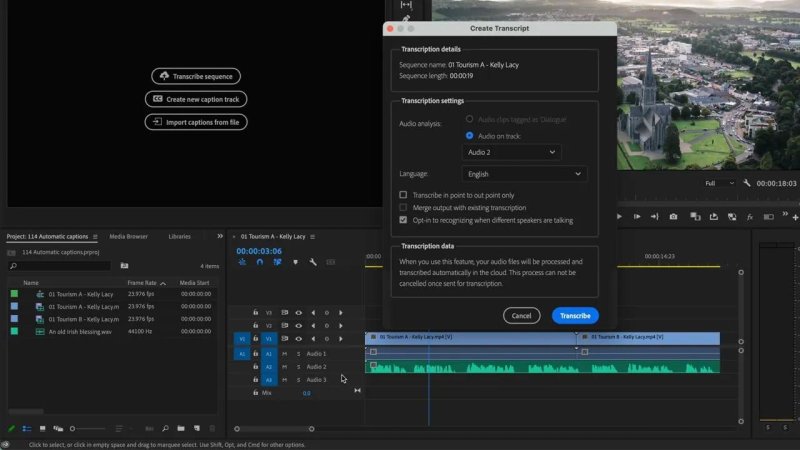Viewport: 800px width, 450px height.
Task: Open the Language dropdown showing English
Action: (x=524, y=174)
